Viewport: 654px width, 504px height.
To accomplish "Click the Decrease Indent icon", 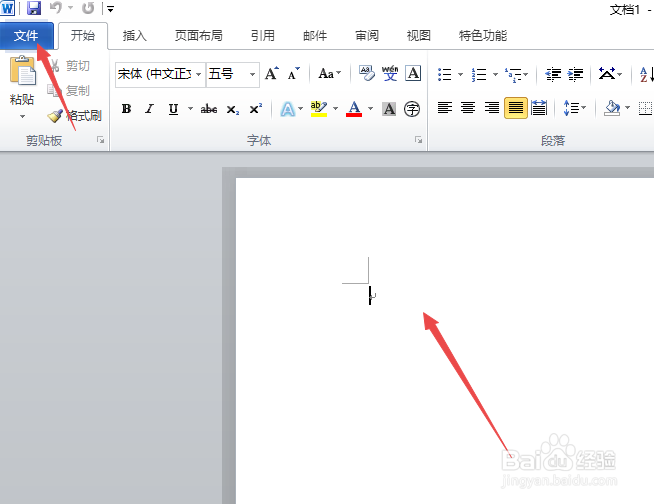I will (553, 74).
